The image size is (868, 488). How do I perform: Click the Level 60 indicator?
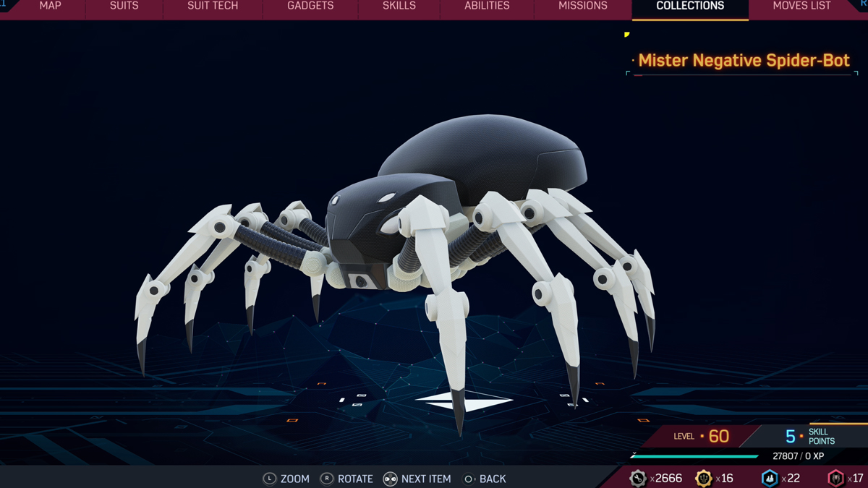(x=702, y=436)
